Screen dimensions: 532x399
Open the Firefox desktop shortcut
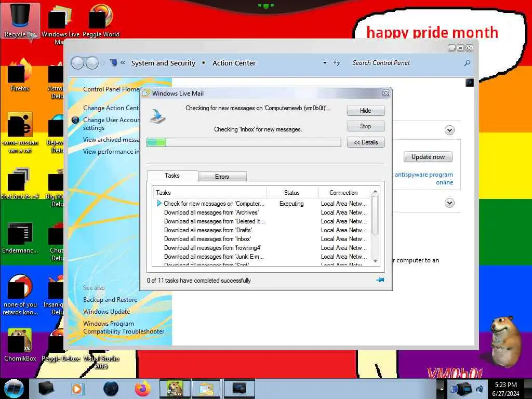20,75
